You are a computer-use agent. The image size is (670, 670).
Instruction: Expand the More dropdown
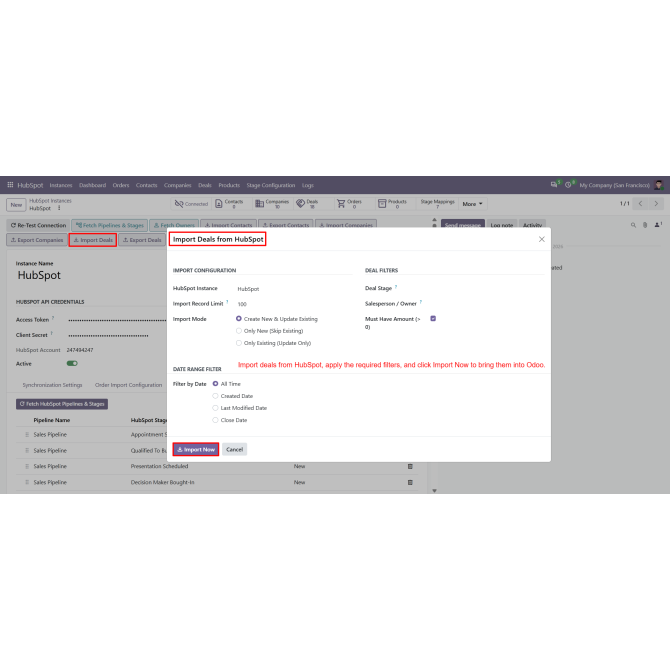click(x=472, y=204)
